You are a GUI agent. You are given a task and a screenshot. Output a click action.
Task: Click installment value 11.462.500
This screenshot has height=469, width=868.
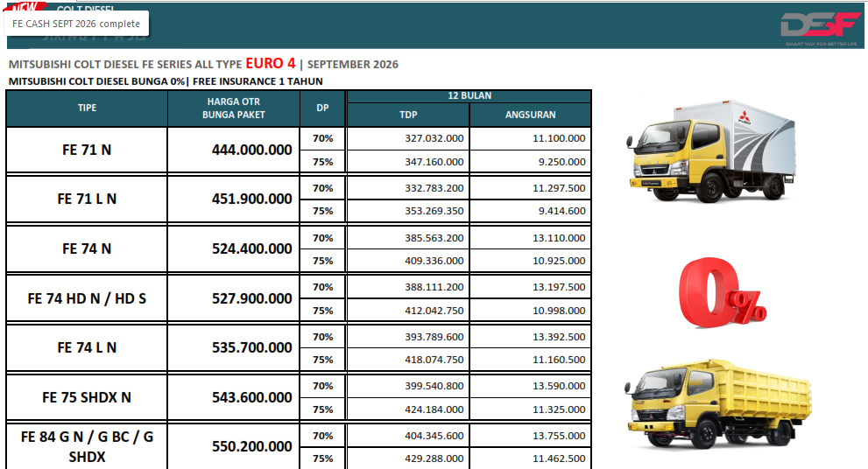coord(559,458)
